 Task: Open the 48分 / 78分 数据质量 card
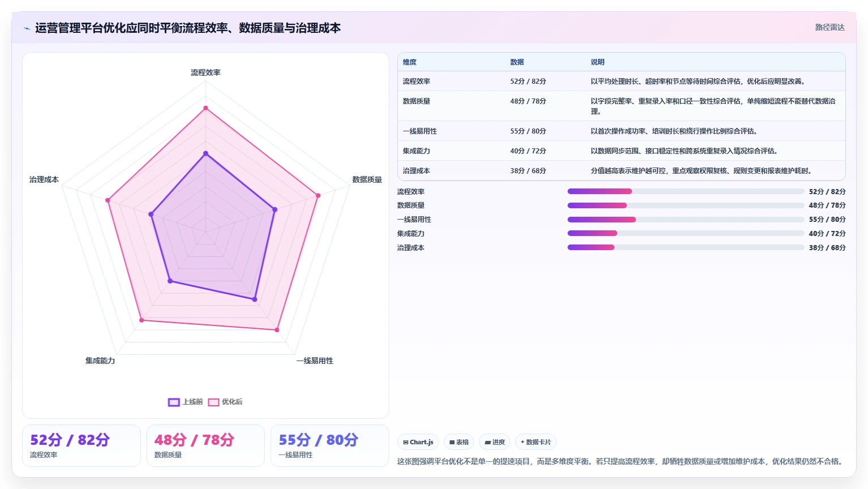point(205,446)
